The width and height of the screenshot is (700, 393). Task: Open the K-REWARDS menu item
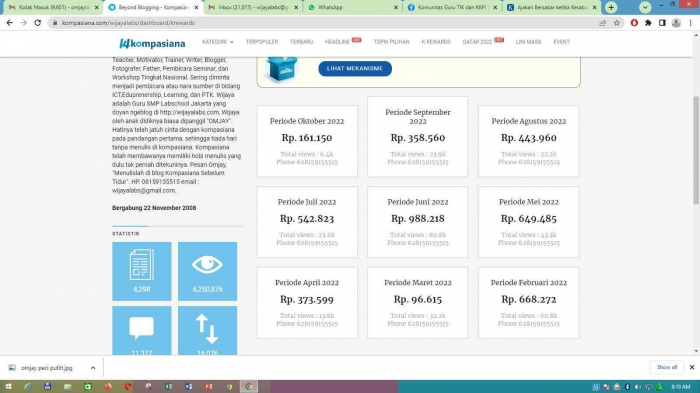[436, 42]
